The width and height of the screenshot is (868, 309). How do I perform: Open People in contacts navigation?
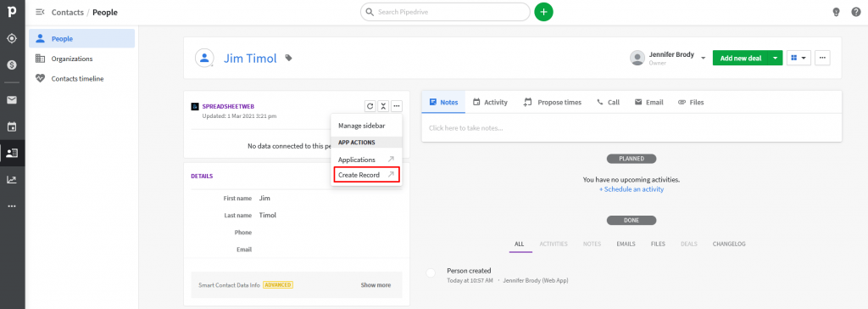[x=82, y=39]
